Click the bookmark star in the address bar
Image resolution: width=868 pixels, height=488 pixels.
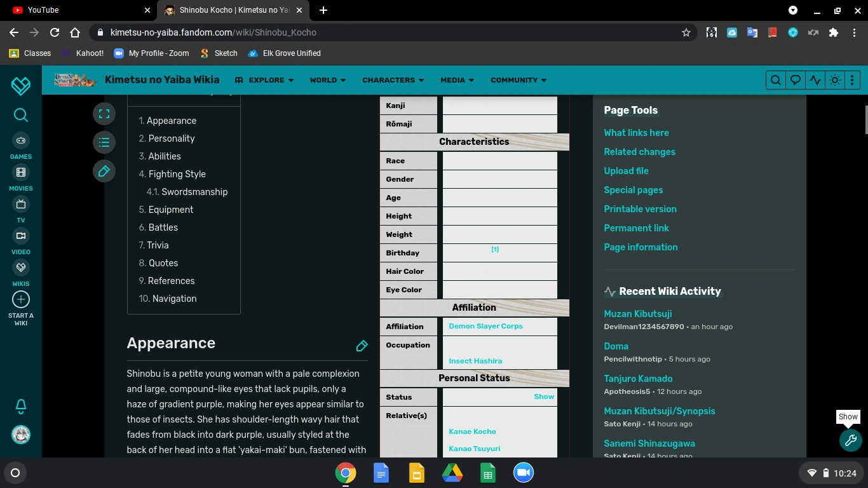[686, 32]
